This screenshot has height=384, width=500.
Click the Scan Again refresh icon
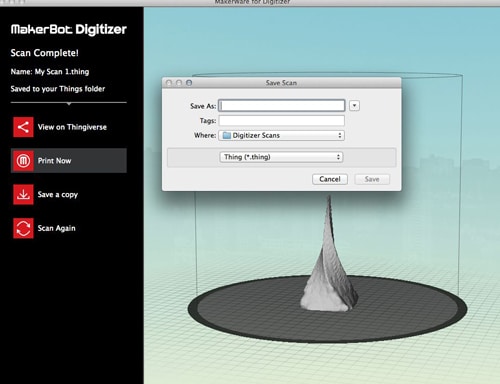(x=23, y=228)
